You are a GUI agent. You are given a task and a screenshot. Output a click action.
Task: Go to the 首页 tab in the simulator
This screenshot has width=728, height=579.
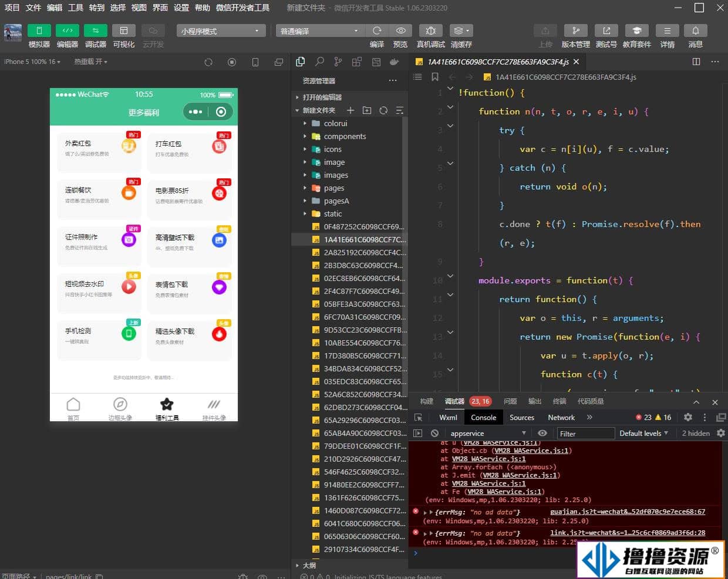pyautogui.click(x=73, y=409)
